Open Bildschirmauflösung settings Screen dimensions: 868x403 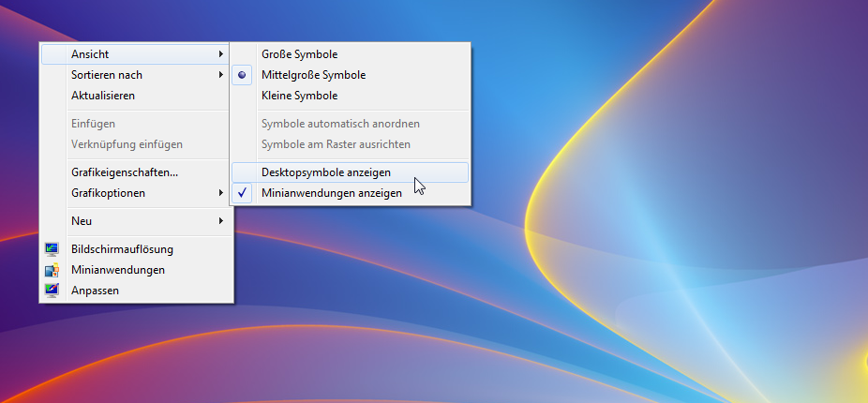pyautogui.click(x=136, y=249)
